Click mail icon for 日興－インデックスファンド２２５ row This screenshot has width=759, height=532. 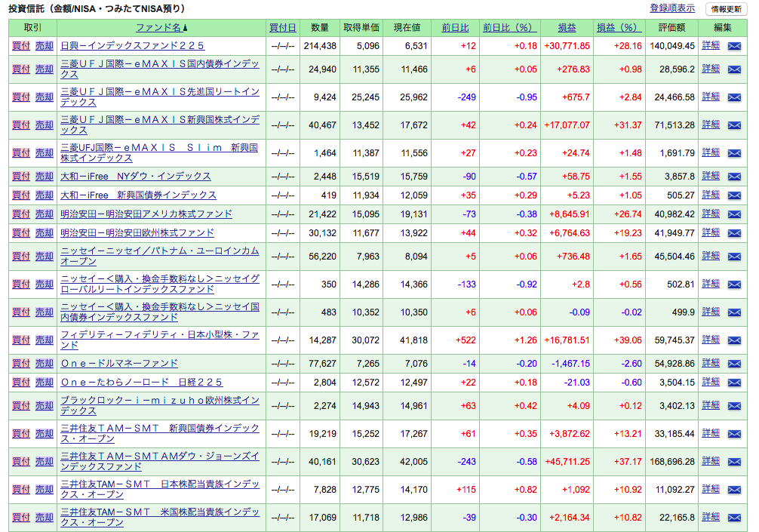pos(734,46)
